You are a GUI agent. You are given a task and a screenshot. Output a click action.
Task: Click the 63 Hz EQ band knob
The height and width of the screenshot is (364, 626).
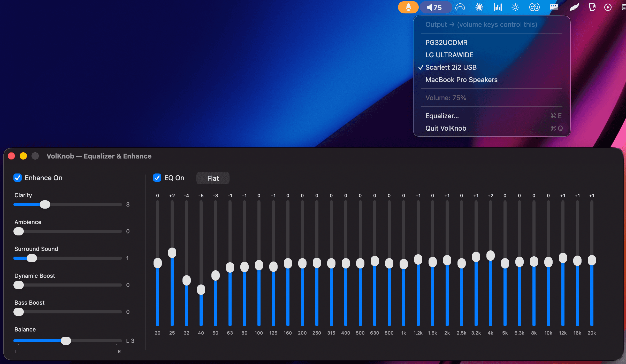tap(230, 267)
